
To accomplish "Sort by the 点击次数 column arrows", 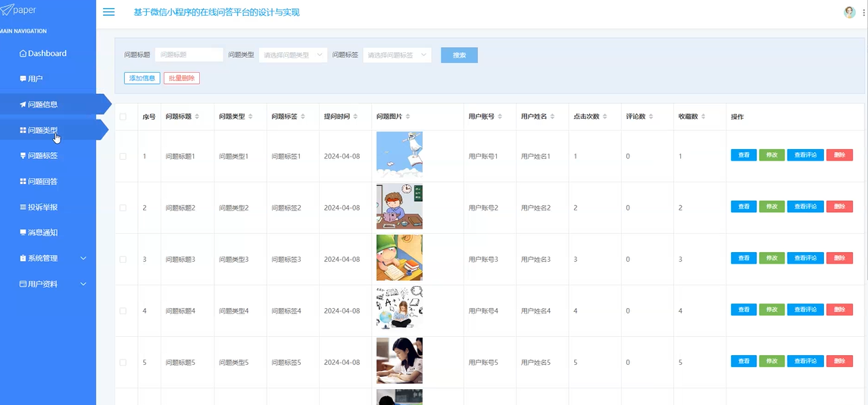I will (605, 117).
